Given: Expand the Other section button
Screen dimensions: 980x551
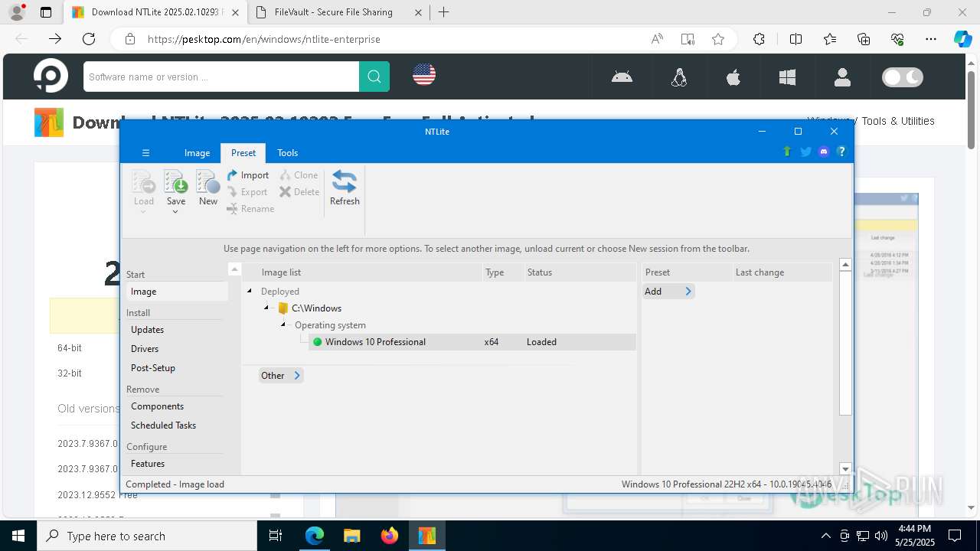Looking at the screenshot, I should (281, 376).
